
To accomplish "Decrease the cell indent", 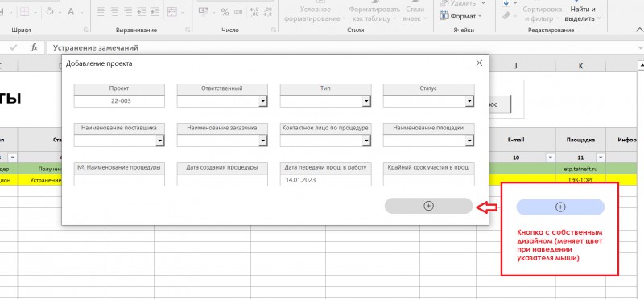I will click(142, 12).
